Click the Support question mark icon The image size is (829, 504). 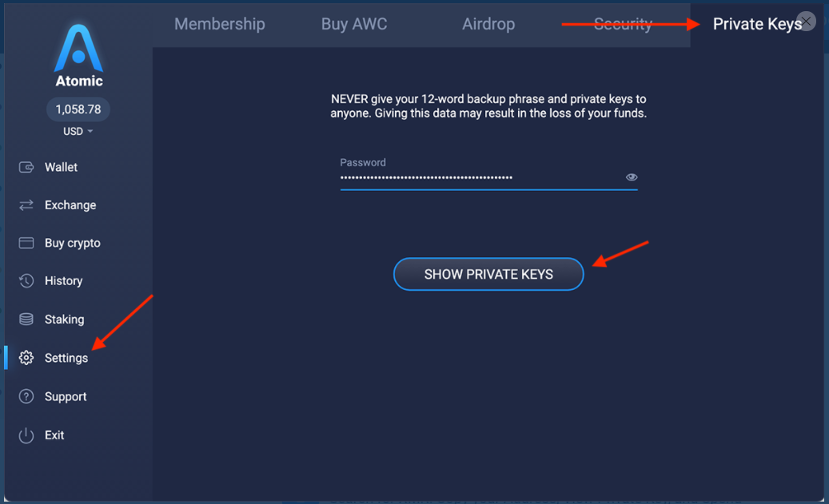(26, 397)
